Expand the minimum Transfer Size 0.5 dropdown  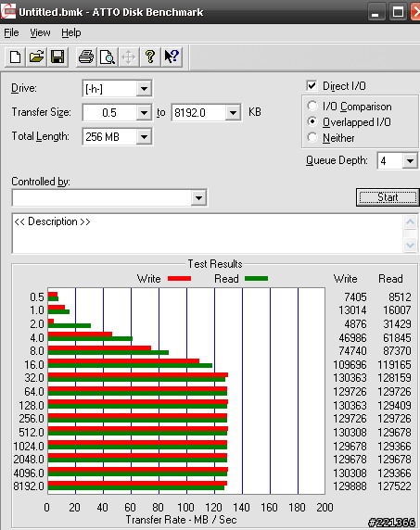(144, 112)
